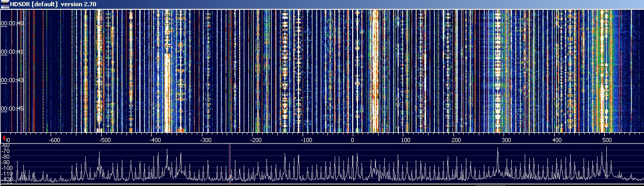
Task: Tune to -600 on the frequency scale
Action: point(54,139)
